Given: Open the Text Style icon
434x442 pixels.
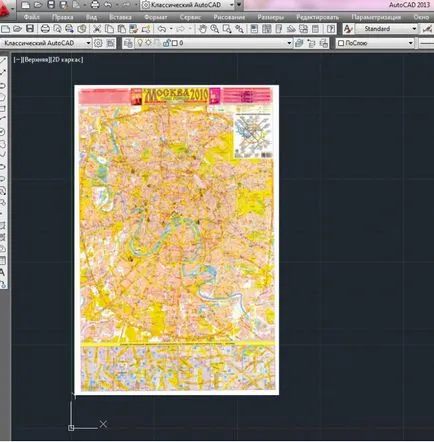Looking at the screenshot, I should [348, 29].
